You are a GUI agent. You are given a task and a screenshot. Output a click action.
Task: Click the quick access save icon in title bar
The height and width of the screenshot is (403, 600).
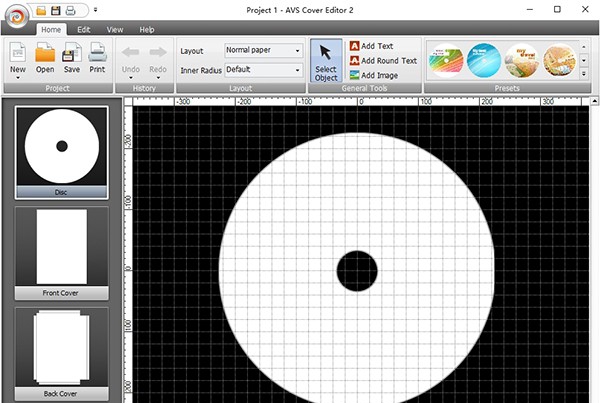coord(56,9)
